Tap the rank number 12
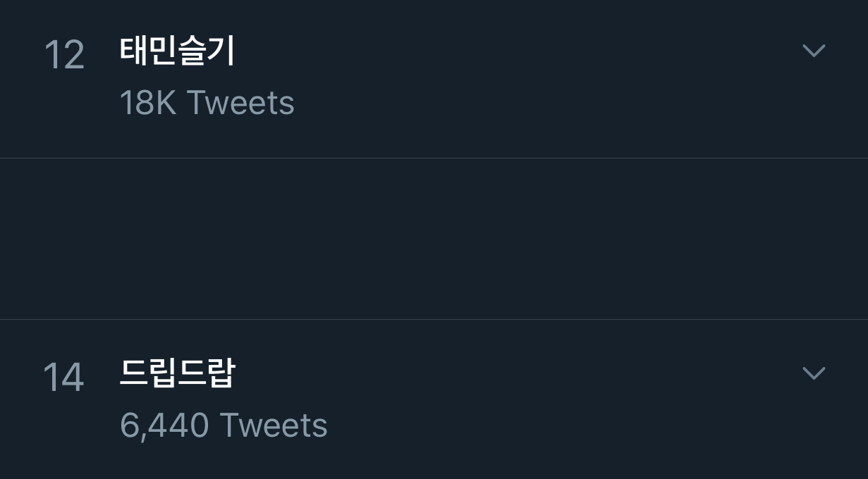 (64, 56)
